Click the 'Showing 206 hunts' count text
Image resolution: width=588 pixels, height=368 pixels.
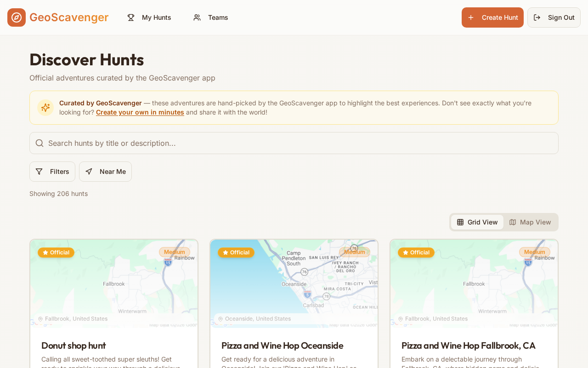click(x=58, y=194)
